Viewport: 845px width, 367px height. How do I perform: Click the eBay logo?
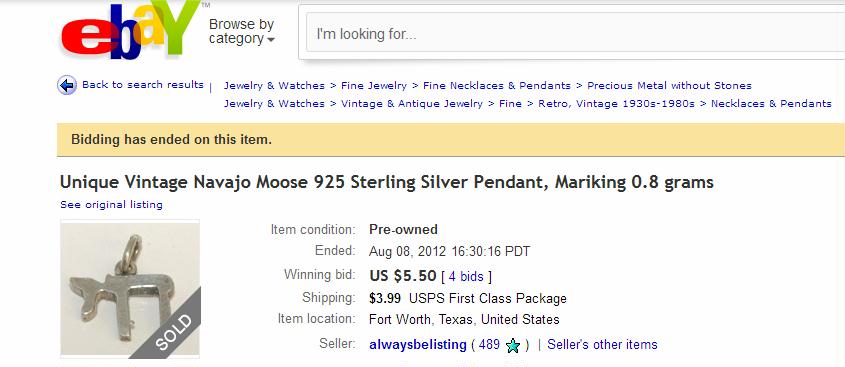point(131,30)
